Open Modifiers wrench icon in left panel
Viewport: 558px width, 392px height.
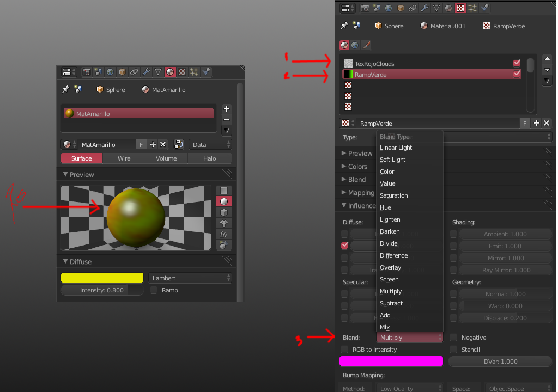146,72
